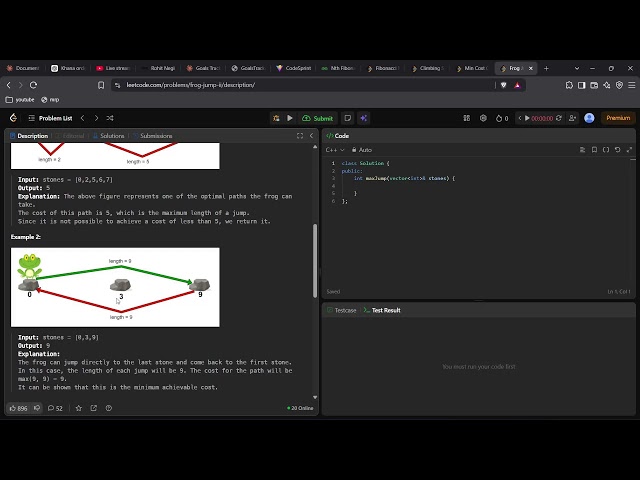Viewport: 640px width, 480px height.
Task: Pick a random problem shuffle icon
Action: [x=110, y=118]
